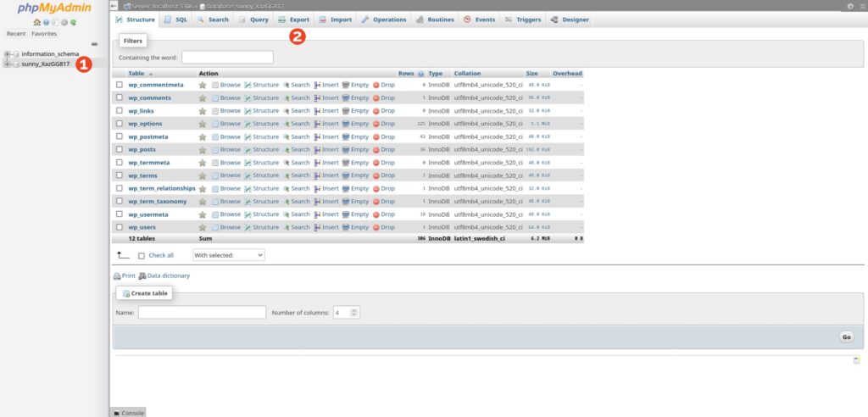Click the green reload navigation panel icon
The image size is (868, 417).
pos(73,23)
